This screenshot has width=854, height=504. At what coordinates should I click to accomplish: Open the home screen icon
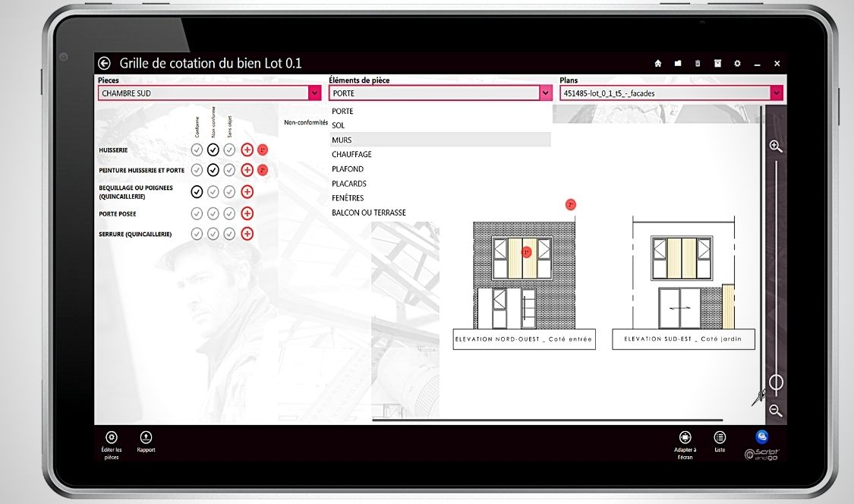[658, 64]
